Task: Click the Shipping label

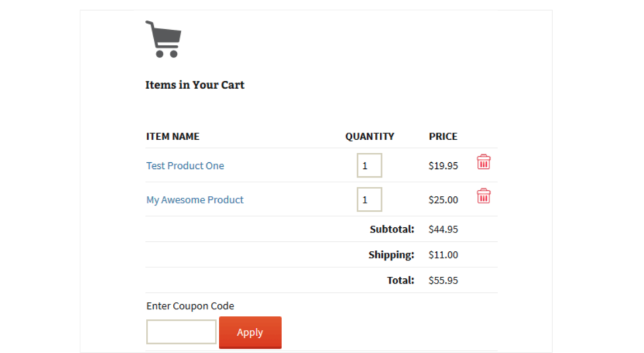Action: (x=391, y=255)
